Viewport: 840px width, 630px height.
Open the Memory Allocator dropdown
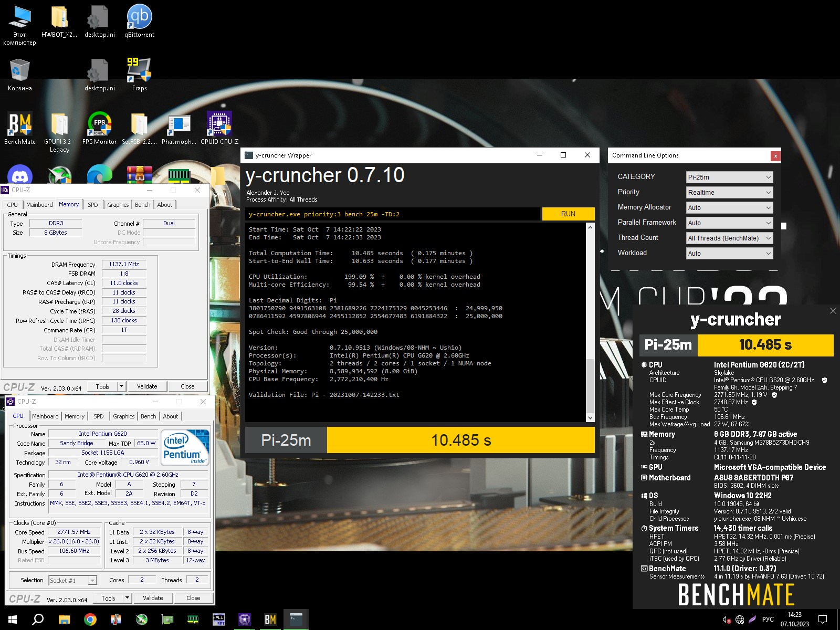point(729,207)
